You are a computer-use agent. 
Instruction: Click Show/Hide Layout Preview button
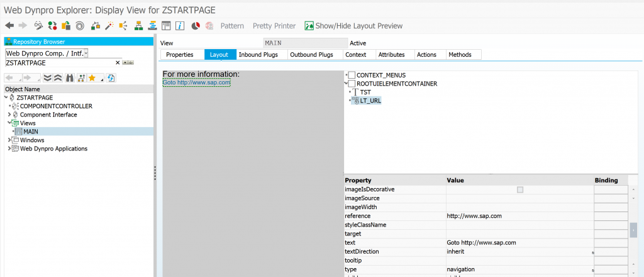coord(353,26)
